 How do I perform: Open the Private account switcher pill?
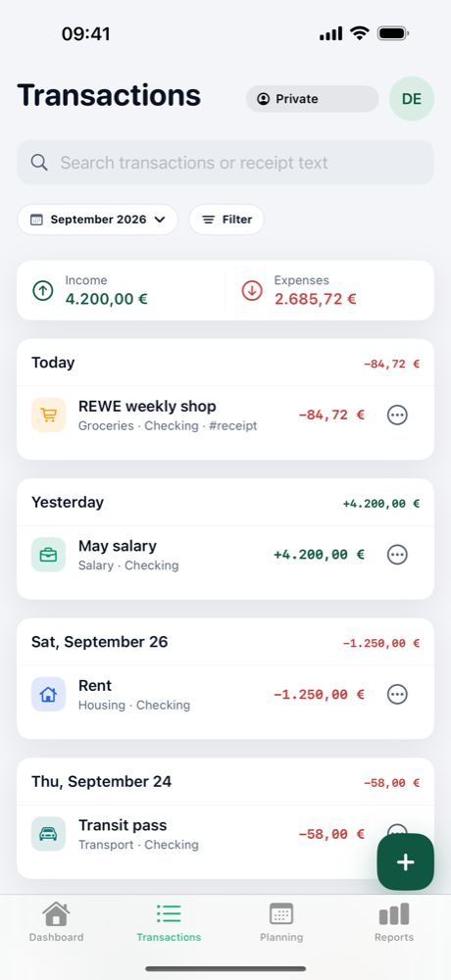click(x=312, y=99)
